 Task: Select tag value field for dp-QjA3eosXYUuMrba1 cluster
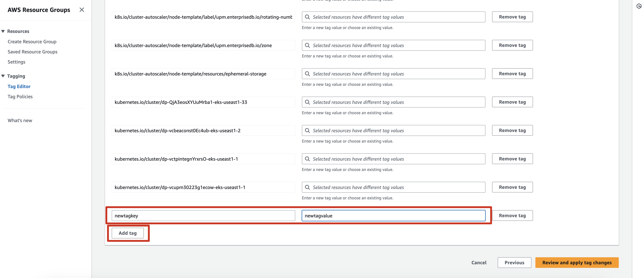click(x=393, y=102)
